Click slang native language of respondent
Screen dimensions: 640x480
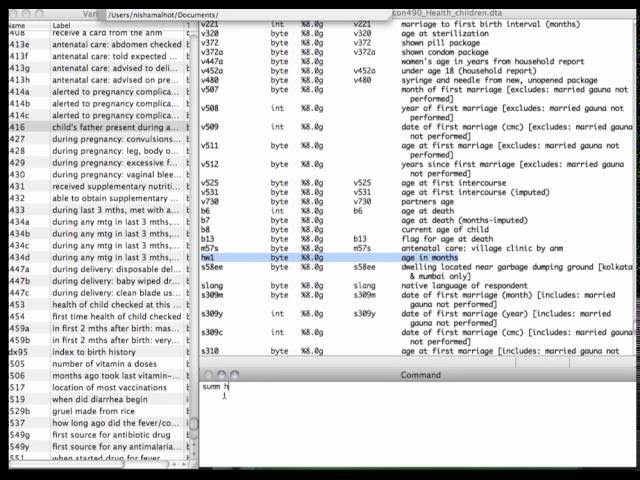point(364,286)
